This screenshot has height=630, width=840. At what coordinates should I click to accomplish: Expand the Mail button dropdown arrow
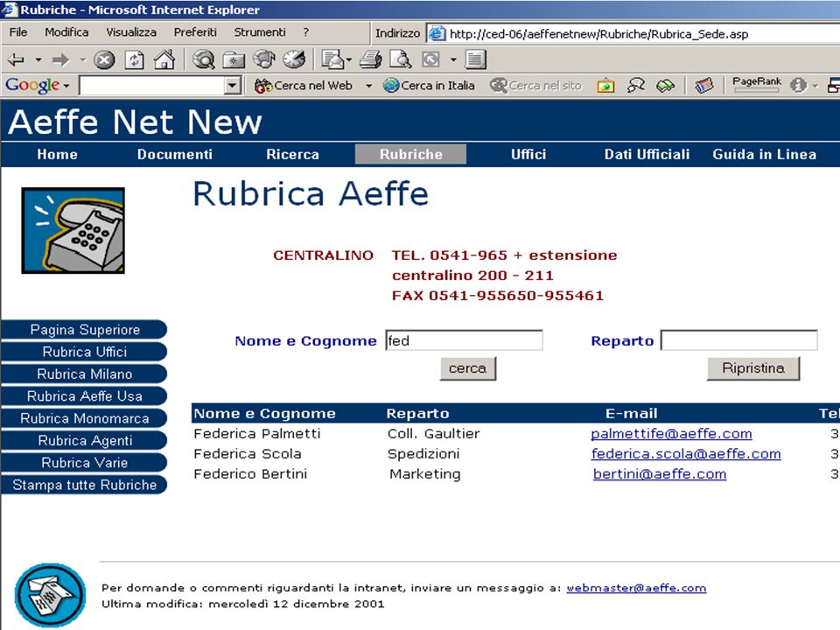coord(349,59)
